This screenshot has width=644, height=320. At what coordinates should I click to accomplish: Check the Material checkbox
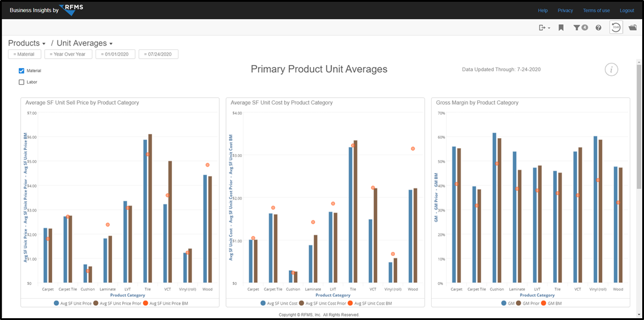pyautogui.click(x=22, y=71)
